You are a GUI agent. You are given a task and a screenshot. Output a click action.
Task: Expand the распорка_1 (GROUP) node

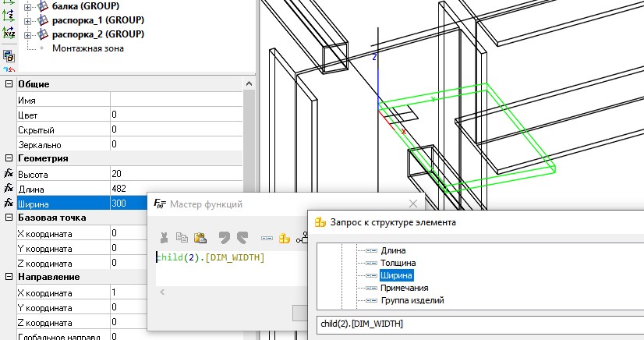(x=29, y=19)
